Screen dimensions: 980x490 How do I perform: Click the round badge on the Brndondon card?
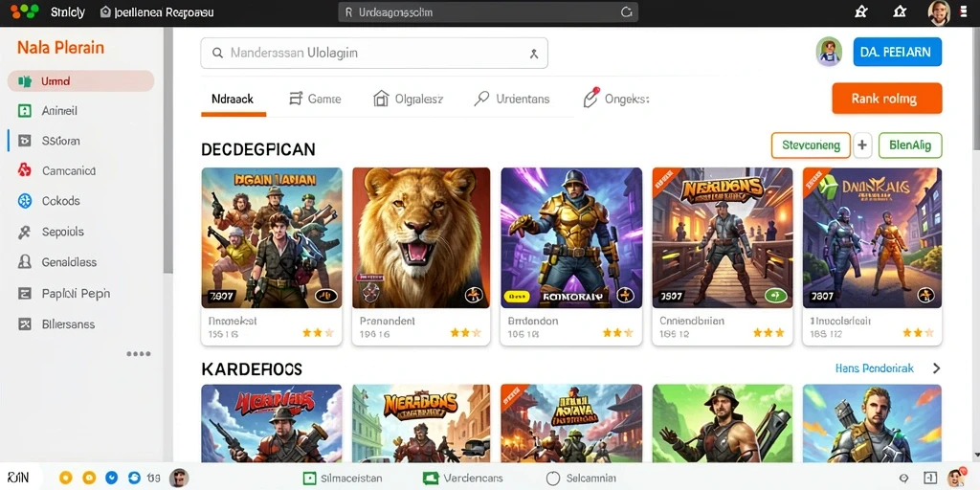[x=626, y=295]
